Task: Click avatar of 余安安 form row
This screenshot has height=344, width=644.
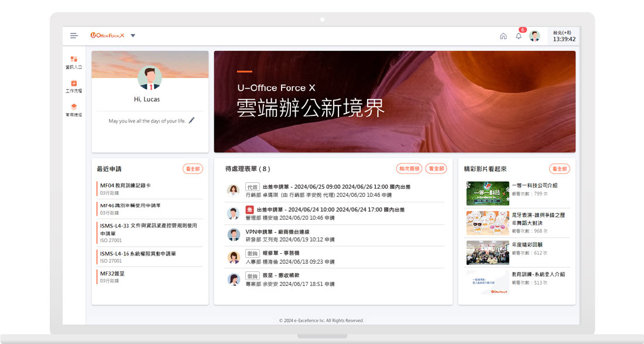Action: [x=233, y=280]
